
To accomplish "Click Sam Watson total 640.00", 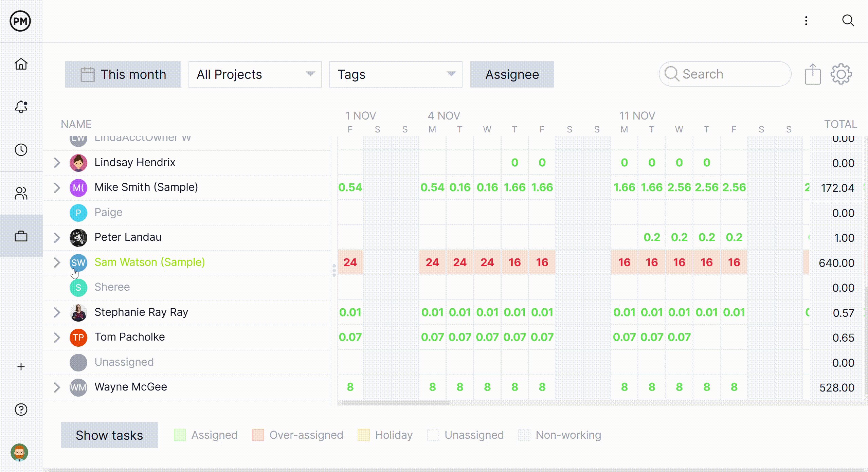I will click(x=836, y=263).
